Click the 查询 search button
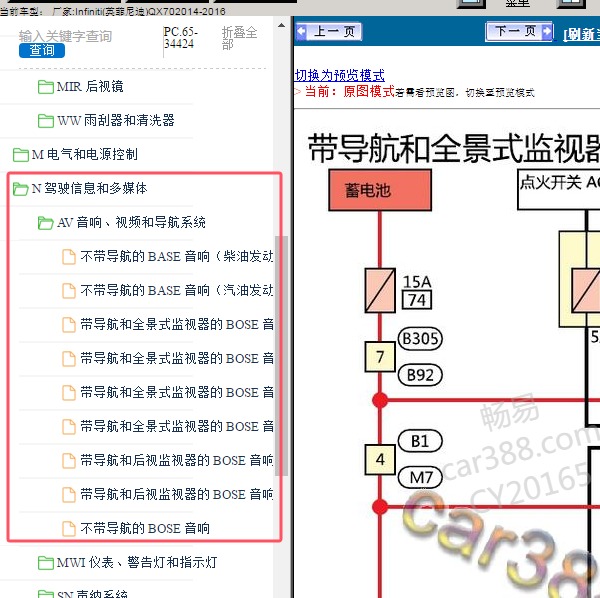This screenshot has width=600, height=598. [42, 50]
